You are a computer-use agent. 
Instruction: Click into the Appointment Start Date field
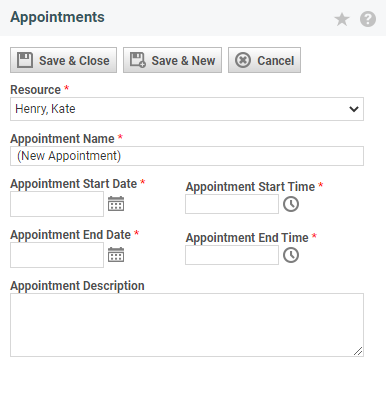click(57, 204)
